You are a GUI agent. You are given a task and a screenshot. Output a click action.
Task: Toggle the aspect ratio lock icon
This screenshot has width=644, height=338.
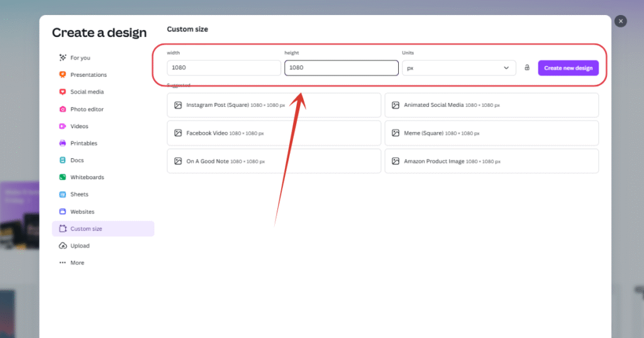click(527, 68)
